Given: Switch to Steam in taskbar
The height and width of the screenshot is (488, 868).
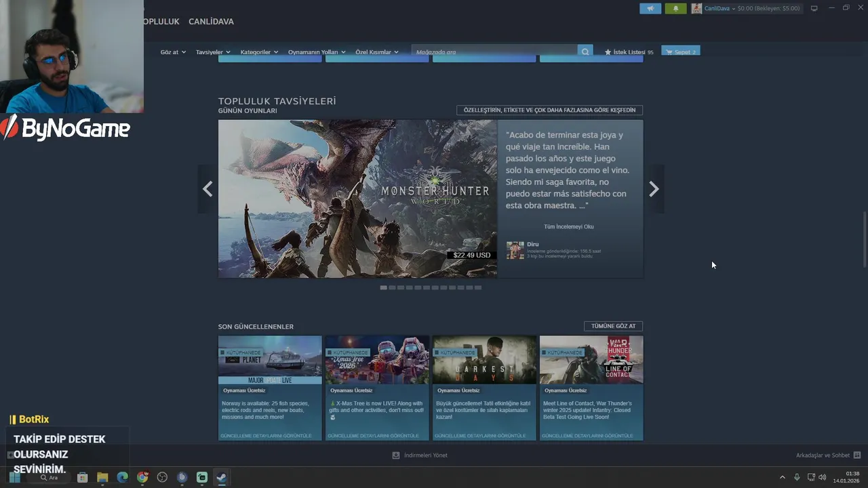Looking at the screenshot, I should click(221, 477).
